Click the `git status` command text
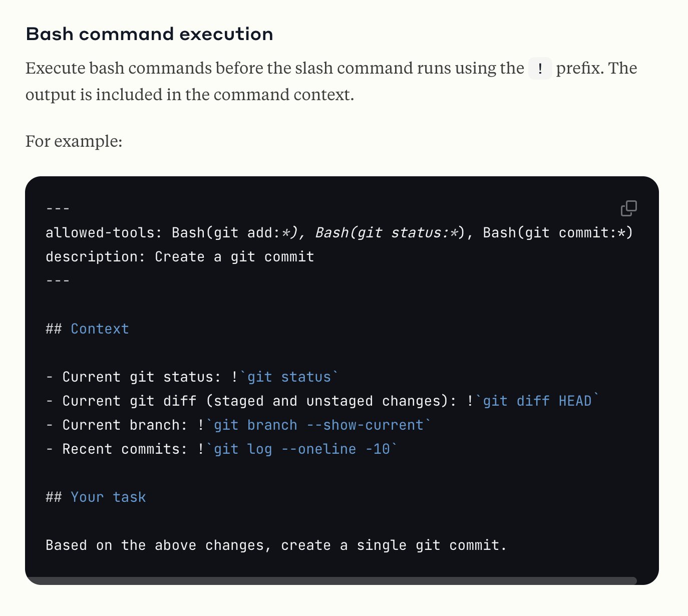This screenshot has width=688, height=616. (x=289, y=377)
